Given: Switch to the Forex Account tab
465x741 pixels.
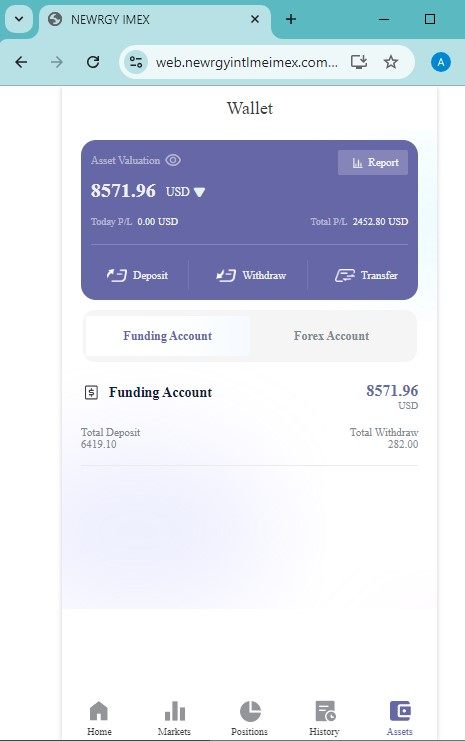Looking at the screenshot, I should click(331, 336).
